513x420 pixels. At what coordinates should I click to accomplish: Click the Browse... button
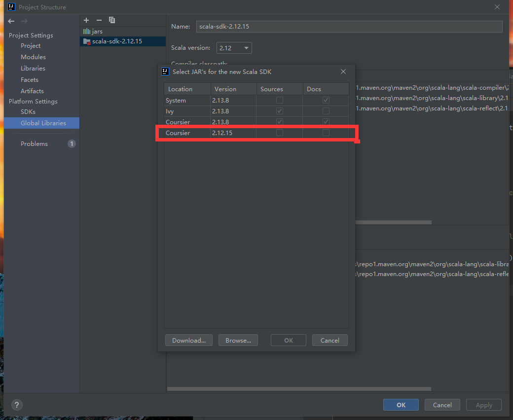(x=238, y=340)
